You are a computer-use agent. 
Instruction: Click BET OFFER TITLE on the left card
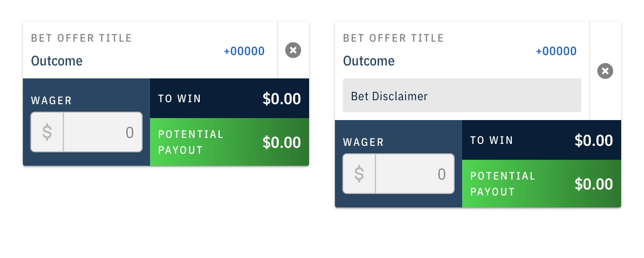click(81, 38)
